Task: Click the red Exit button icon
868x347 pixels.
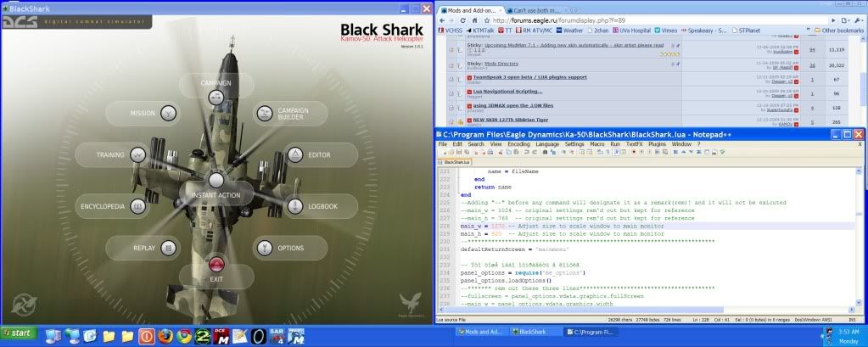Action: click(216, 264)
